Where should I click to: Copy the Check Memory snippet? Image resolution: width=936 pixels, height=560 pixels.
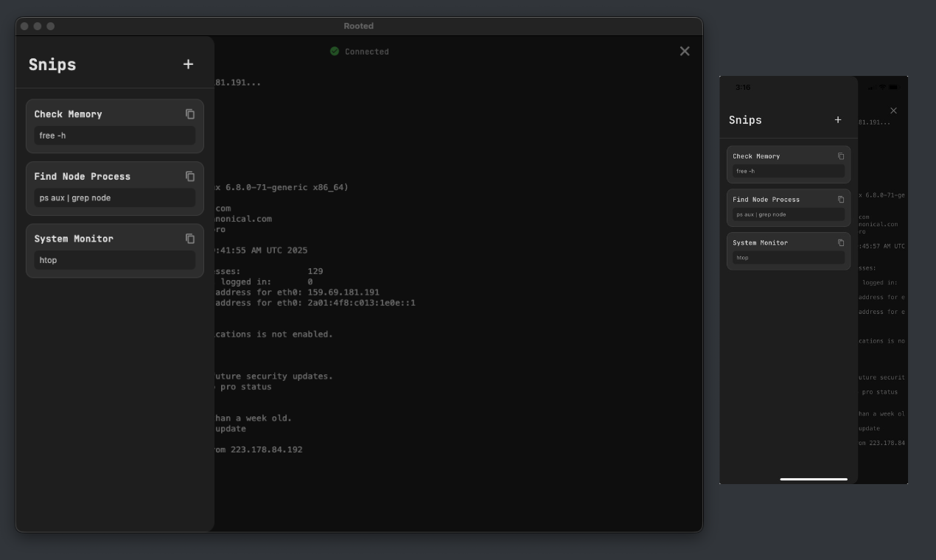pos(190,113)
